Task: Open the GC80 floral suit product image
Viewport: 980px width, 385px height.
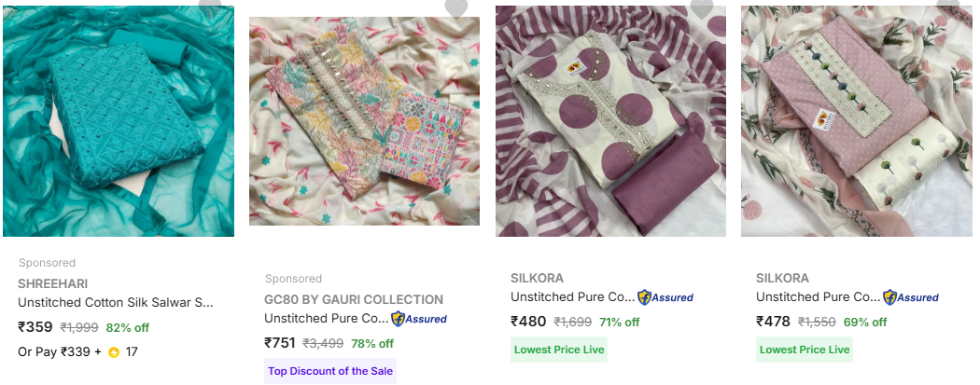Action: 364,121
